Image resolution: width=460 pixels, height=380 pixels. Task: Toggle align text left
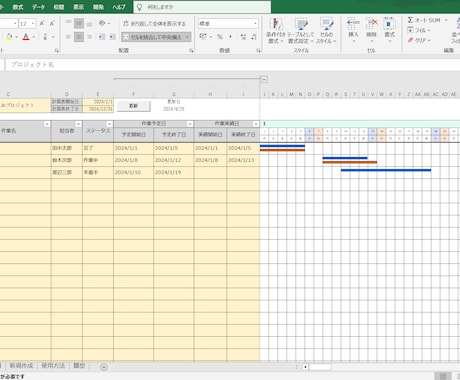[68, 37]
